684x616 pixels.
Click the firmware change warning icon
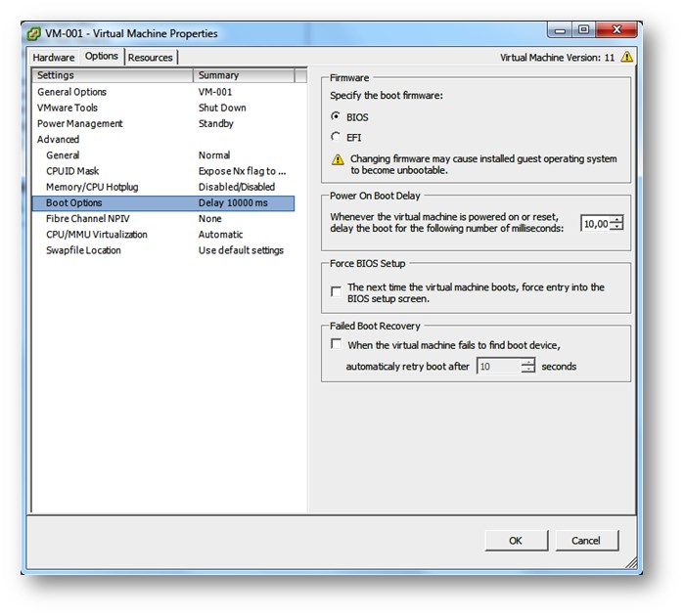pos(338,159)
